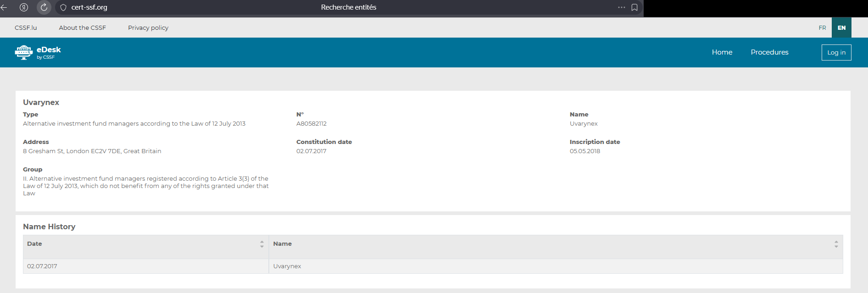Image resolution: width=868 pixels, height=293 pixels.
Task: Click the Log in button
Action: tap(836, 52)
